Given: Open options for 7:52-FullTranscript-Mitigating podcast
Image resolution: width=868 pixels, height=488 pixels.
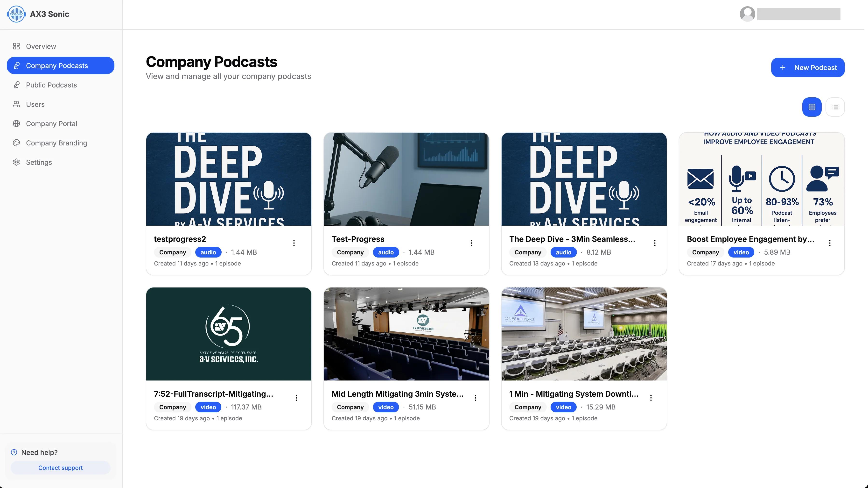Looking at the screenshot, I should click(296, 398).
